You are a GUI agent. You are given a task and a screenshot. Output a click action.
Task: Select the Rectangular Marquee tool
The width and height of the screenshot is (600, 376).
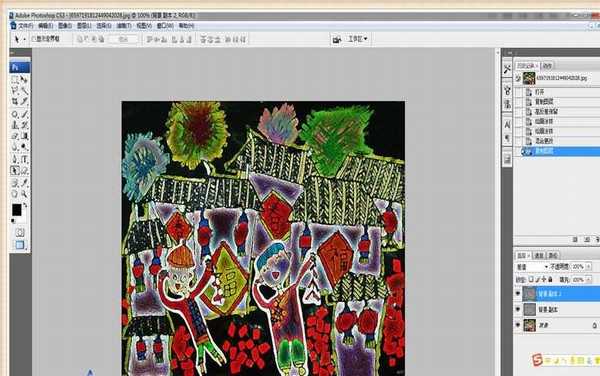pyautogui.click(x=15, y=80)
